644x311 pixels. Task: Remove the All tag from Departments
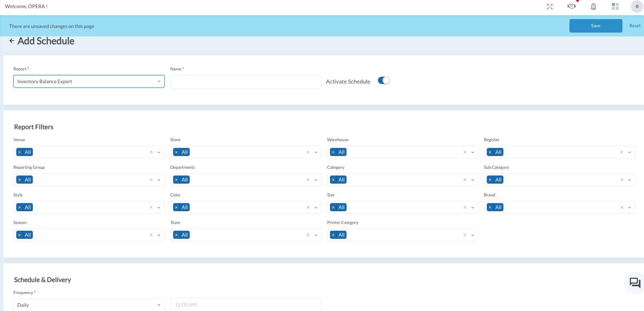[176, 180]
